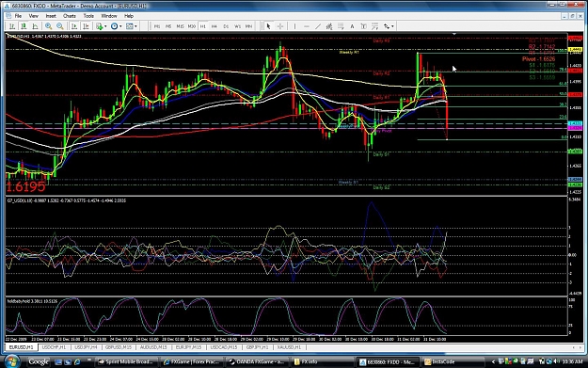Open FX Info taskbar item
The image size is (588, 368).
pyautogui.click(x=323, y=362)
